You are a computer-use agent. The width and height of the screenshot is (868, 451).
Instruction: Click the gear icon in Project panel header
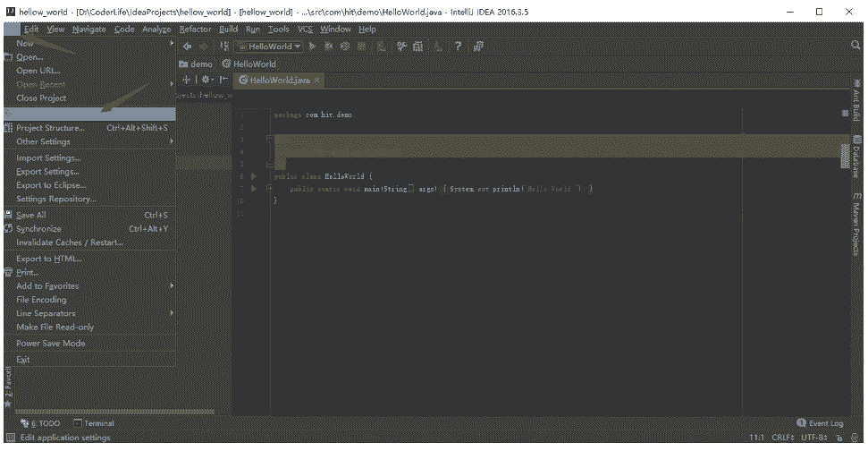click(205, 80)
